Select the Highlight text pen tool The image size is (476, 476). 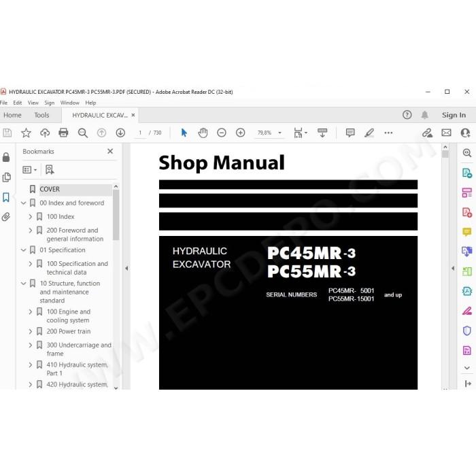[x=369, y=133]
